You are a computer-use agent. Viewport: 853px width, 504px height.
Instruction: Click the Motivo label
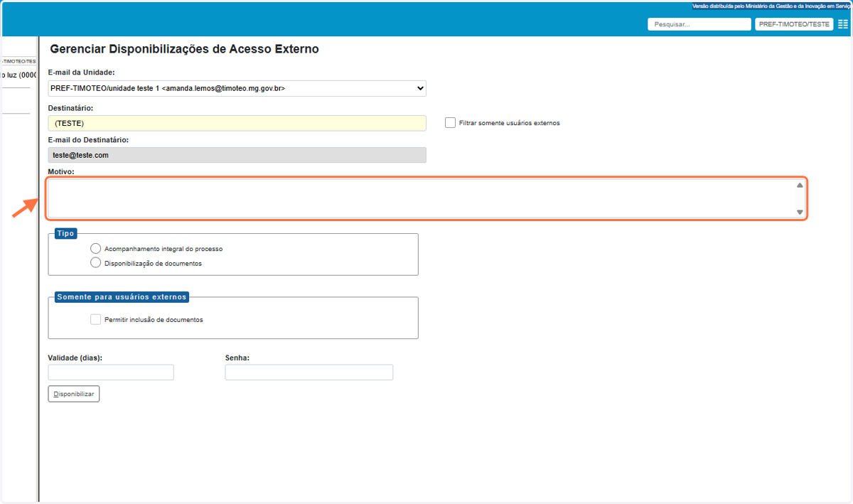tap(61, 171)
